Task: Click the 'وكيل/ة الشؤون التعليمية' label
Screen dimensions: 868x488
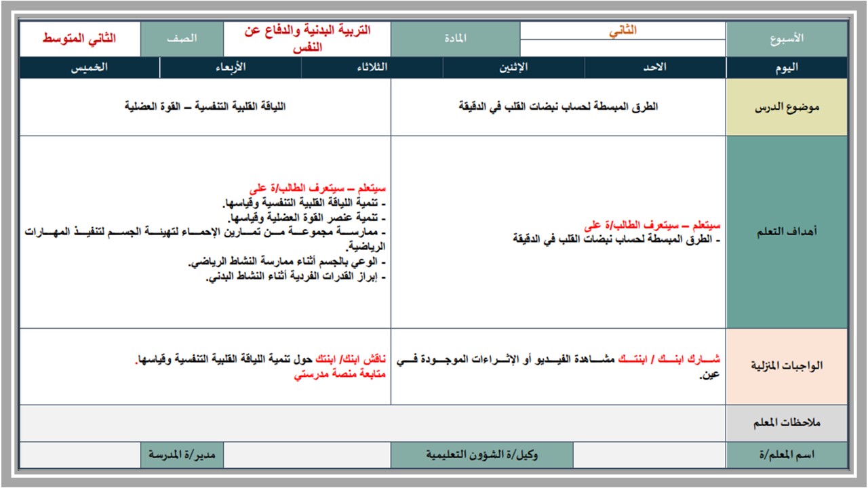Action: 482,455
